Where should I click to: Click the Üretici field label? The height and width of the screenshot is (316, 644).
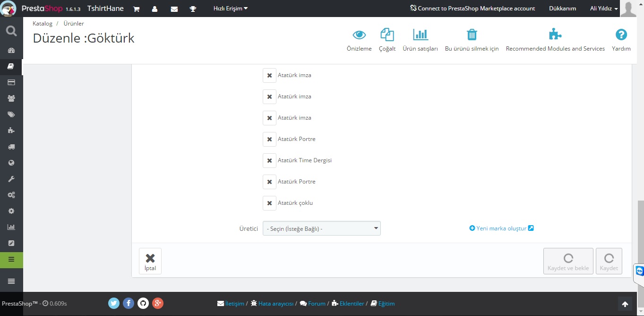pyautogui.click(x=249, y=228)
